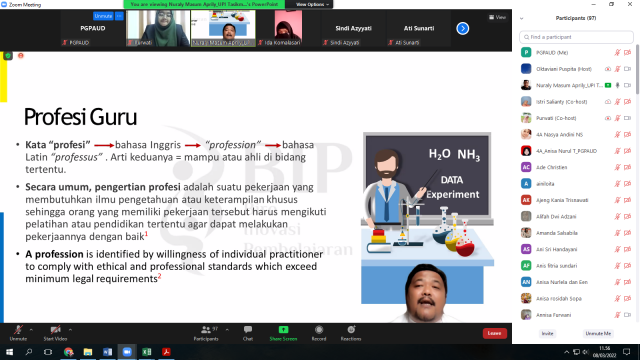The image size is (640, 360).
Task: Open video options arrow next to Start Video
Action: 70,330
